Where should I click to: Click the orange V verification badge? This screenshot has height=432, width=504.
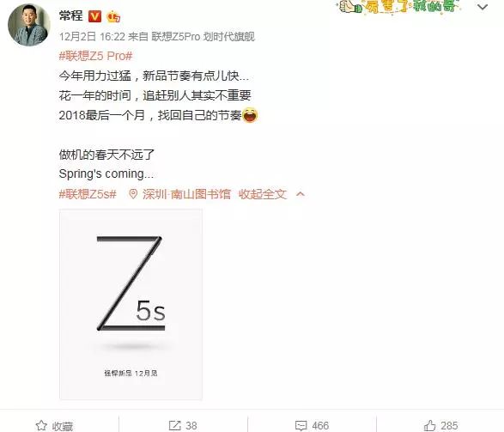pos(94,16)
